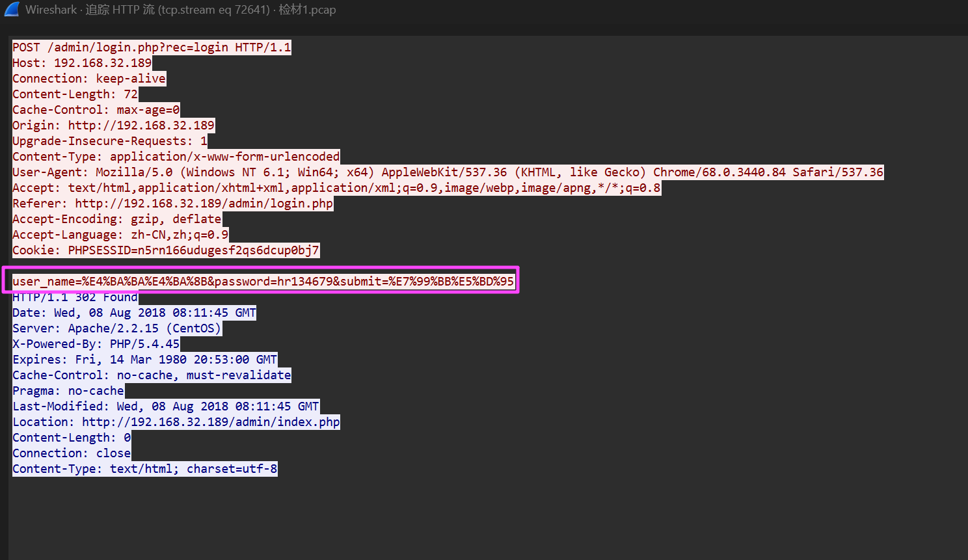Image resolution: width=968 pixels, height=560 pixels.
Task: Click the user_name and password POST body line
Action: tap(263, 282)
